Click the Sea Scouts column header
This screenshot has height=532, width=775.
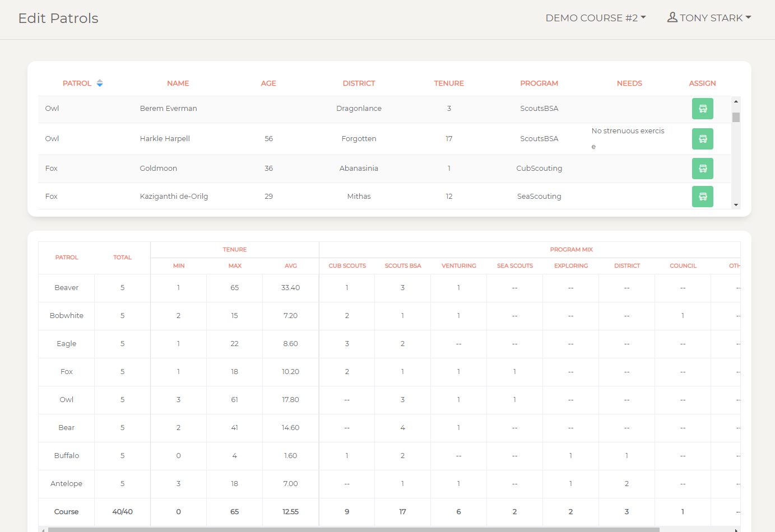(x=514, y=266)
